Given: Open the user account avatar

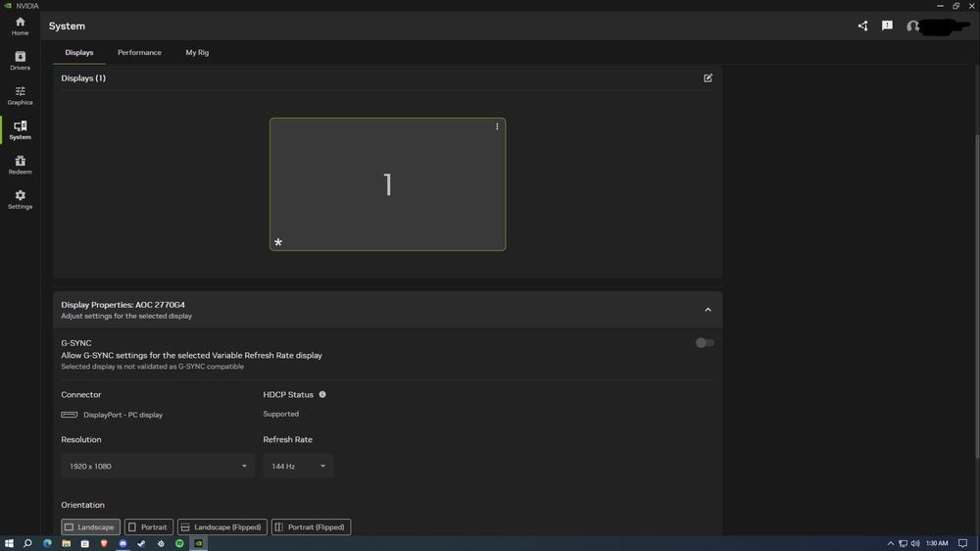Looking at the screenshot, I should [x=913, y=26].
